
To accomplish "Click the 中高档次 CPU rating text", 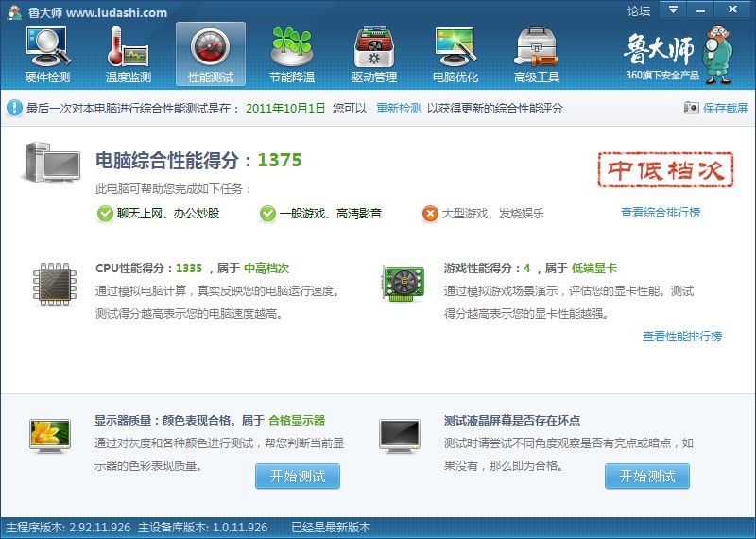I will (x=266, y=269).
